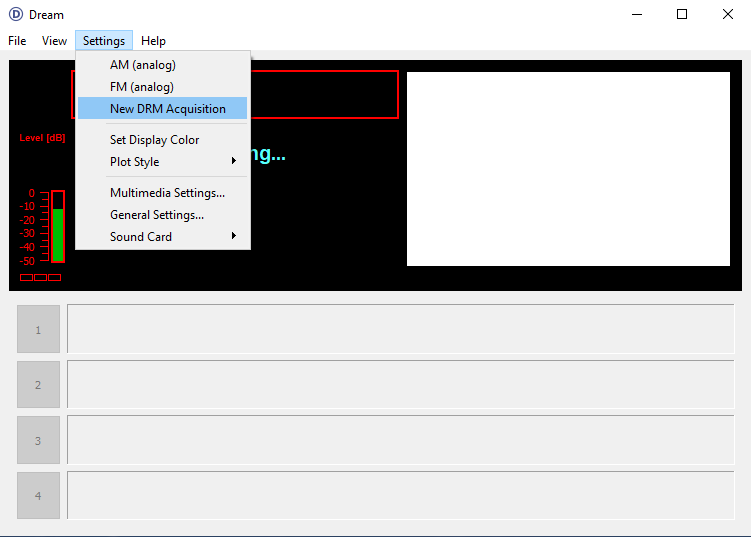Viewport: 751px width, 537px height.
Task: Open Multimedia Settings dialog
Action: [x=167, y=193]
